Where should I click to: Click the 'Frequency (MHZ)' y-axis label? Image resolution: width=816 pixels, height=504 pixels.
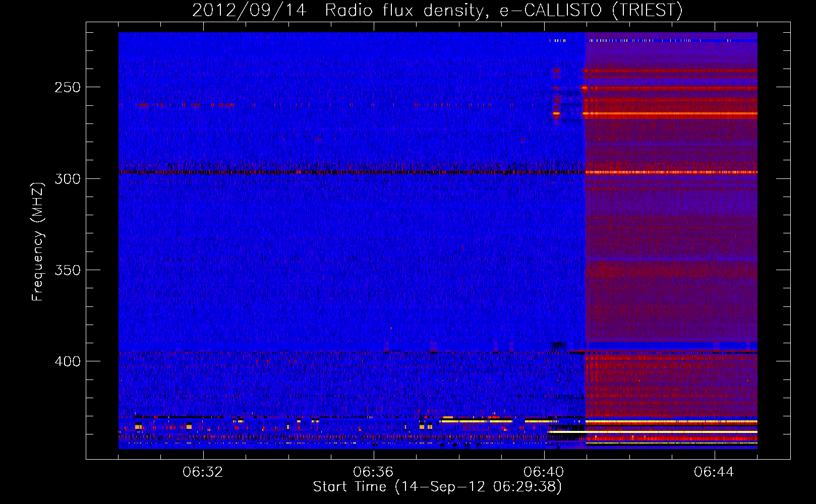pyautogui.click(x=38, y=242)
